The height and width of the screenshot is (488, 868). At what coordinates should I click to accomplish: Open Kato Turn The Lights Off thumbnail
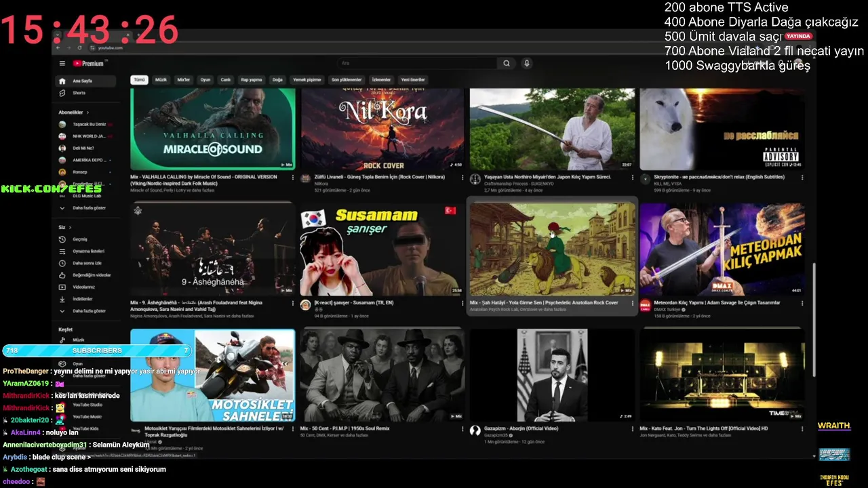(x=722, y=375)
